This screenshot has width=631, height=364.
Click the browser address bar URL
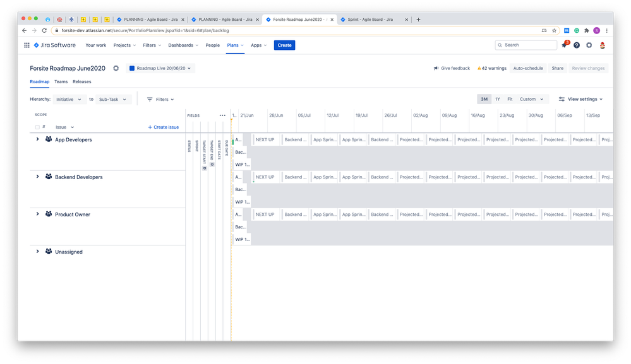(145, 30)
